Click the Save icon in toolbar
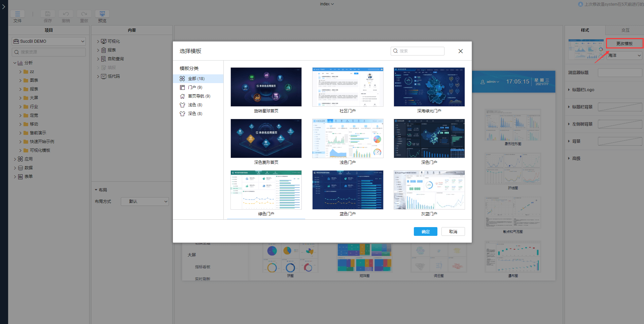 click(x=48, y=14)
